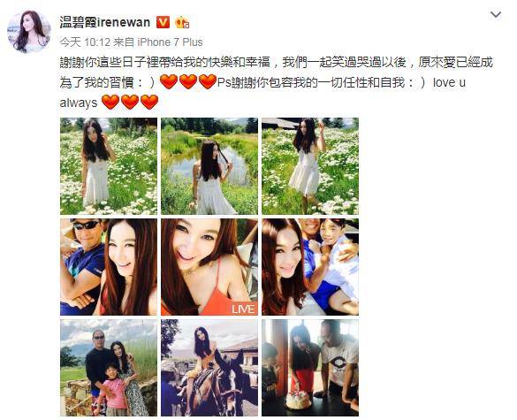Open the post options chevron menu
517x420 pixels.
(x=496, y=15)
